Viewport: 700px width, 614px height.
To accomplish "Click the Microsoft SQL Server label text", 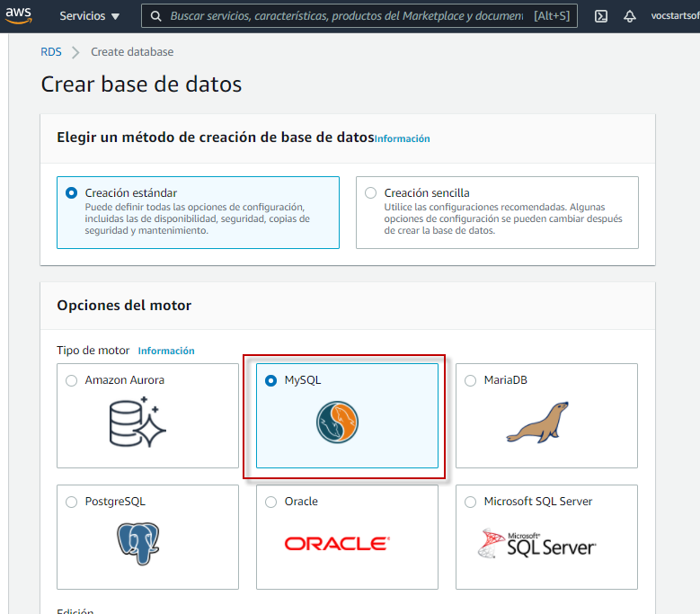I will 538,502.
